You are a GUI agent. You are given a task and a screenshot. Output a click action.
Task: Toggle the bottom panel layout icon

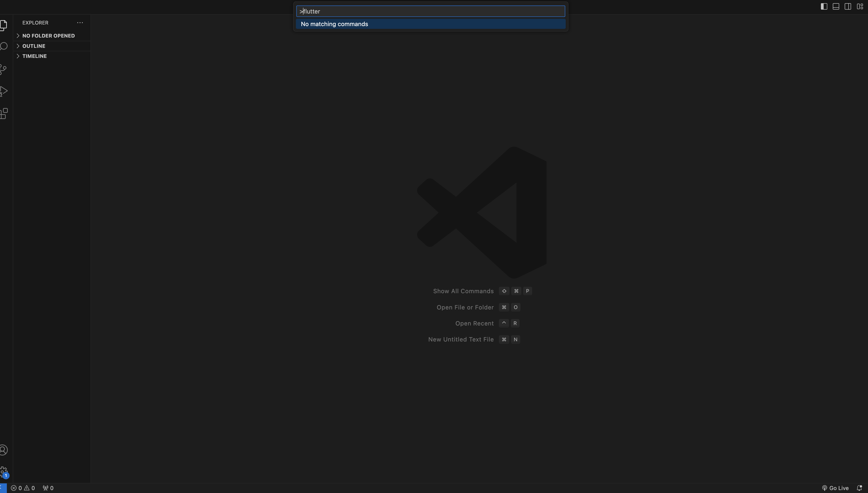pyautogui.click(x=836, y=6)
